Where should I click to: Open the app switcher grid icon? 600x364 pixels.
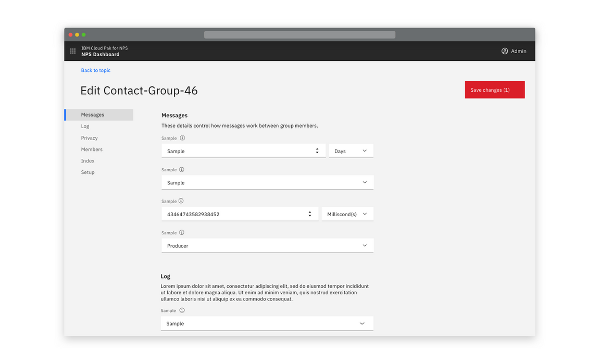pos(73,51)
